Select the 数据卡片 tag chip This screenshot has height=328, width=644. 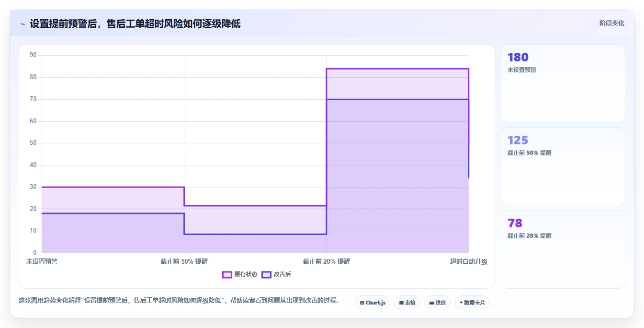tap(472, 303)
